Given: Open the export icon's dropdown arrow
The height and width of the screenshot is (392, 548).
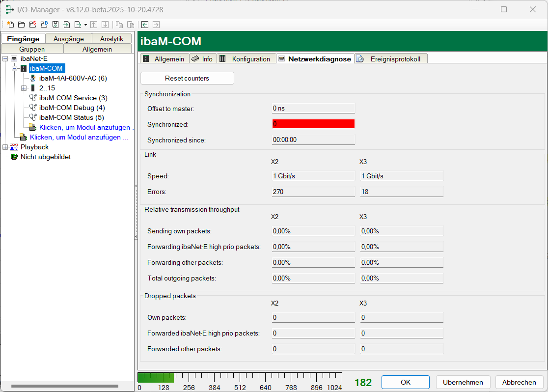Looking at the screenshot, I should 85,25.
